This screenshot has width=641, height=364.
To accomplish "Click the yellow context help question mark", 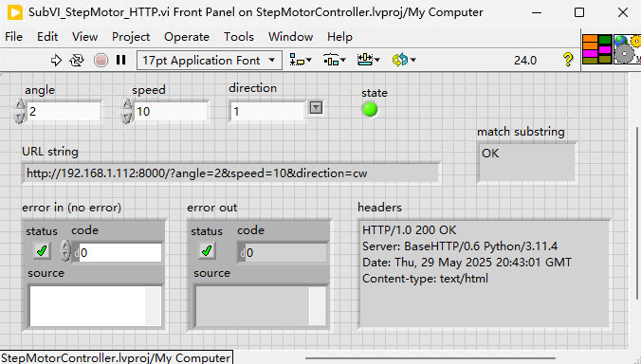I will pyautogui.click(x=568, y=60).
